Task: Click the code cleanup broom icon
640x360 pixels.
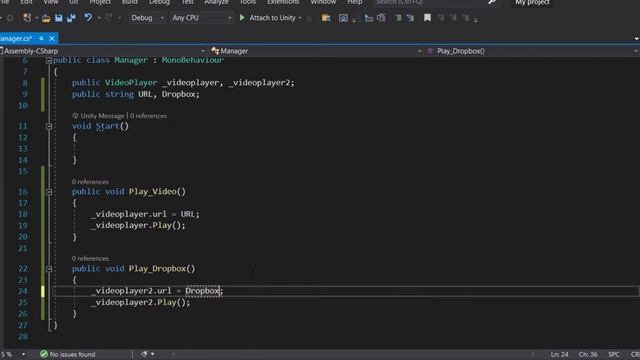Action: [144, 354]
